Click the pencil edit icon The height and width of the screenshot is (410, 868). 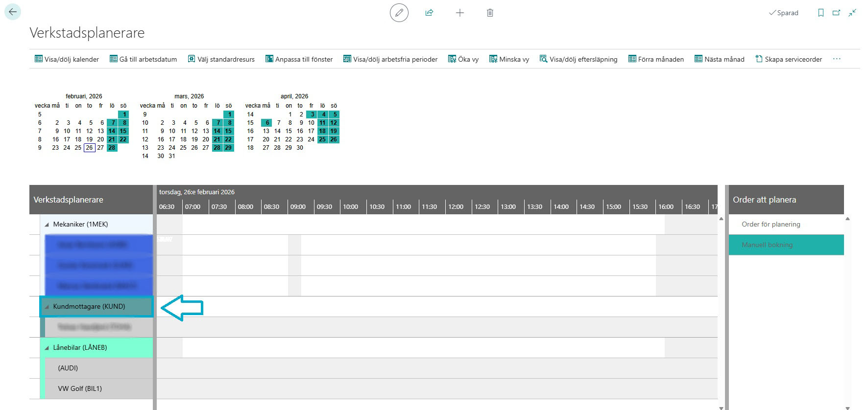[x=399, y=13]
